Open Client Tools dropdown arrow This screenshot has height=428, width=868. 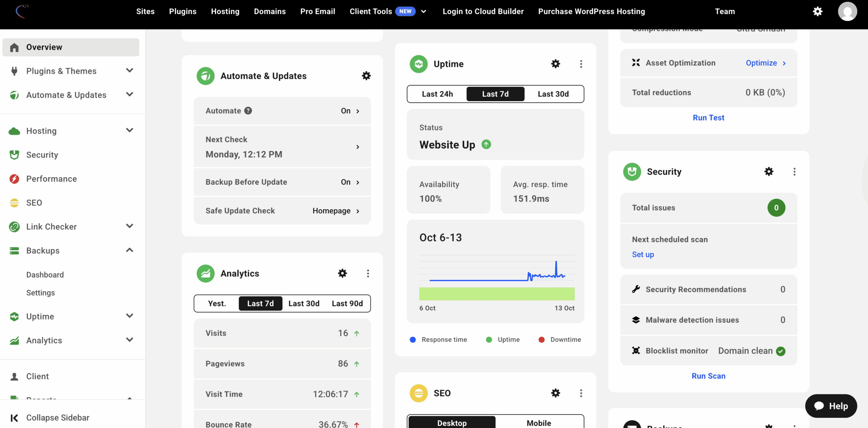pos(423,12)
